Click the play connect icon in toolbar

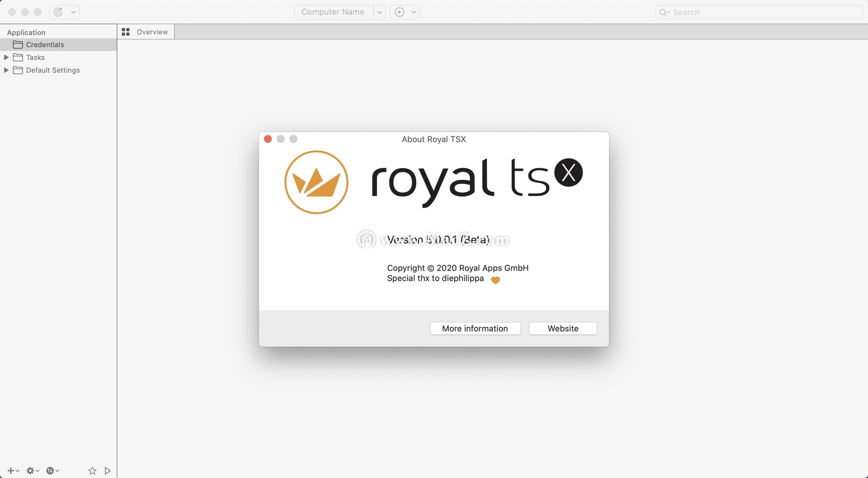point(400,12)
